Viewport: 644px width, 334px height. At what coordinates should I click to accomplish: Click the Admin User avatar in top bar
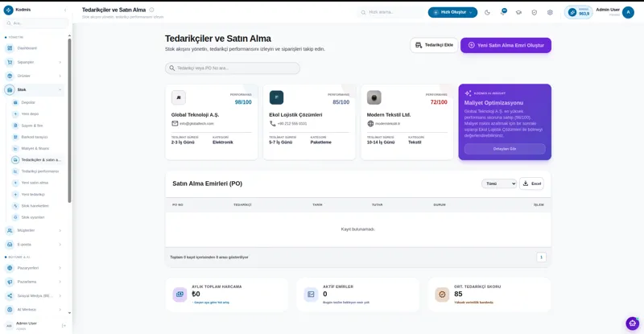click(x=628, y=12)
